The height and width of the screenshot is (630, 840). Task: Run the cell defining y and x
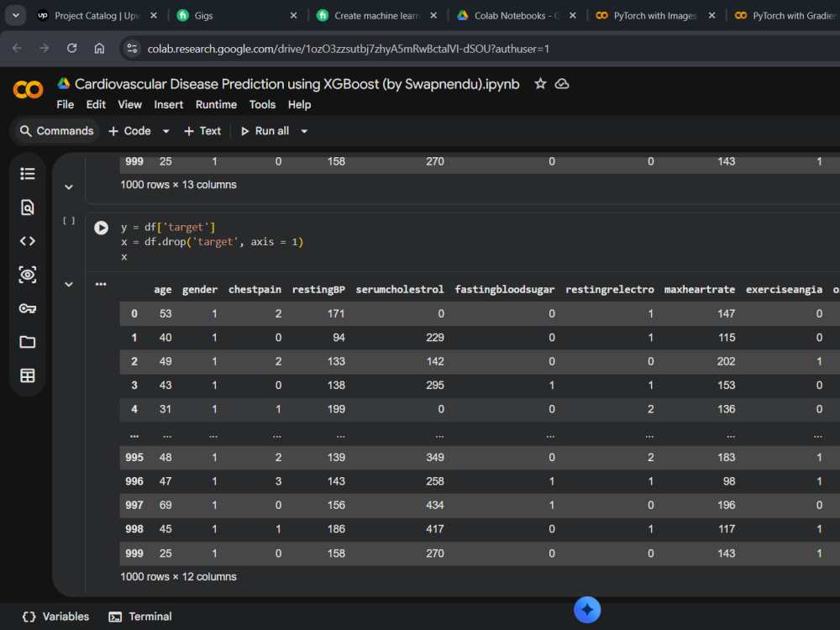[102, 228]
